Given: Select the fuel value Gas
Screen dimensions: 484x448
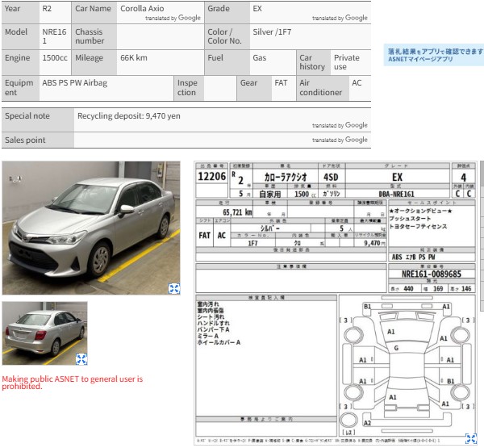Looking at the screenshot, I should 259,58.
